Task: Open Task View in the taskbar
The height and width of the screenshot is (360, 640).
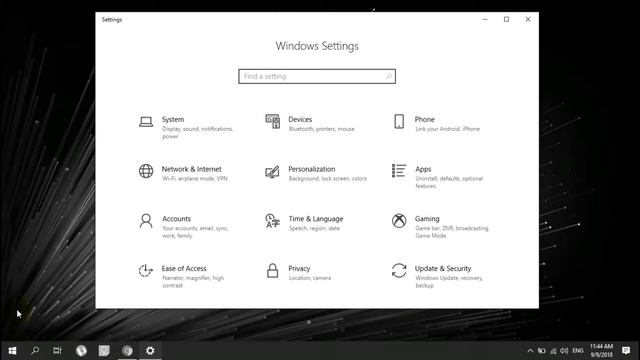Action: (58, 351)
